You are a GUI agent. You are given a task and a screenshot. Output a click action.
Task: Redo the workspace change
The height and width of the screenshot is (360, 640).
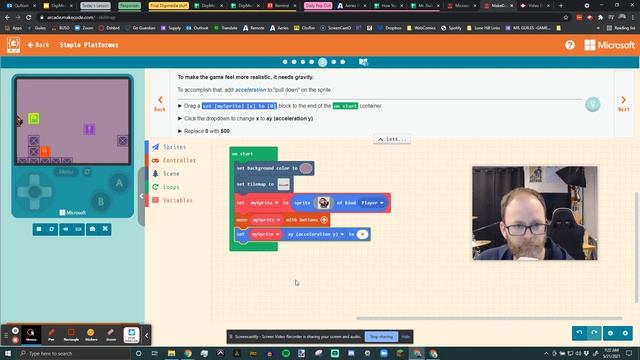pos(594,333)
